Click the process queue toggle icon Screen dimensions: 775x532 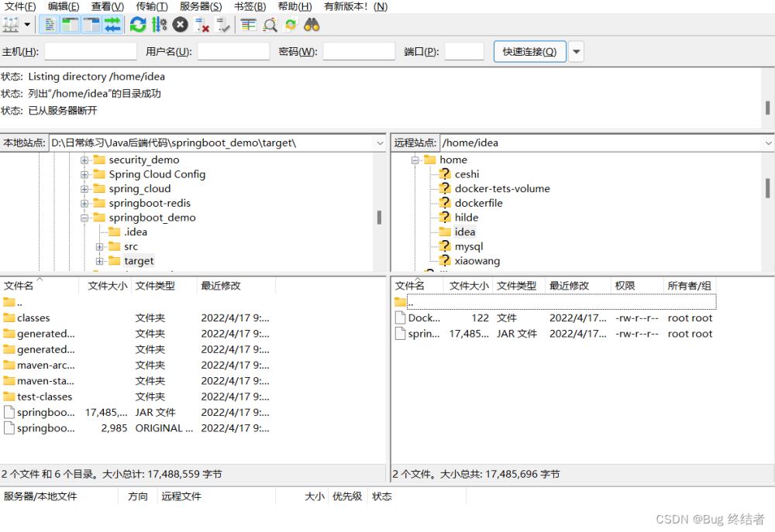point(159,25)
